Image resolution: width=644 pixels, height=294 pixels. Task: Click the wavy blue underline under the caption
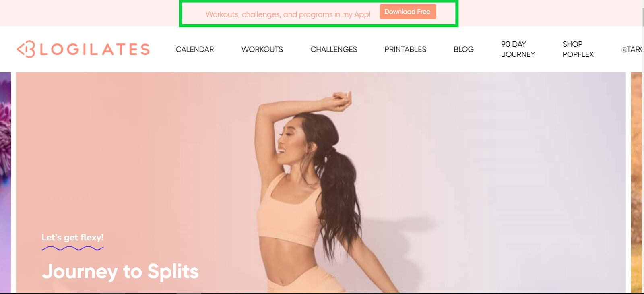[x=72, y=248]
